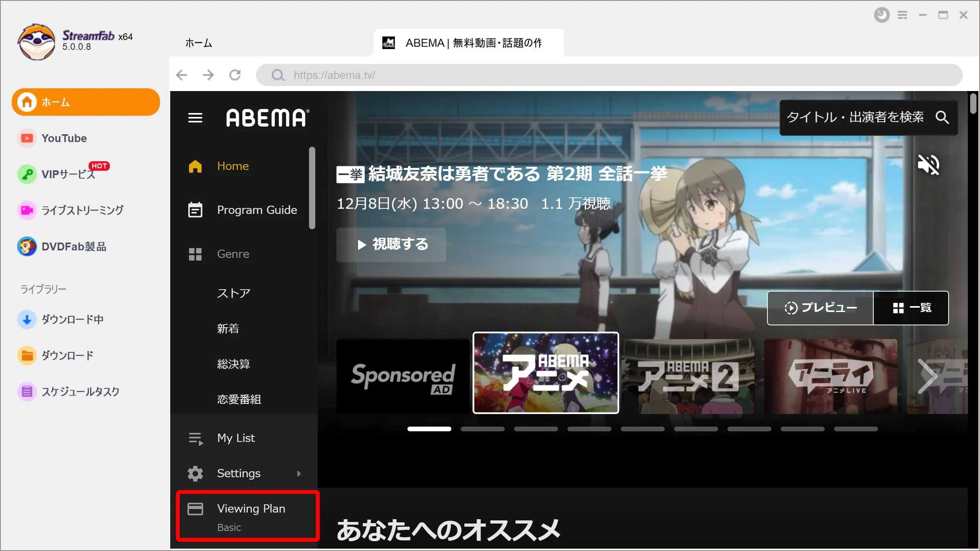Switch to 一覧 list view mode
The height and width of the screenshot is (551, 980).
coord(911,308)
